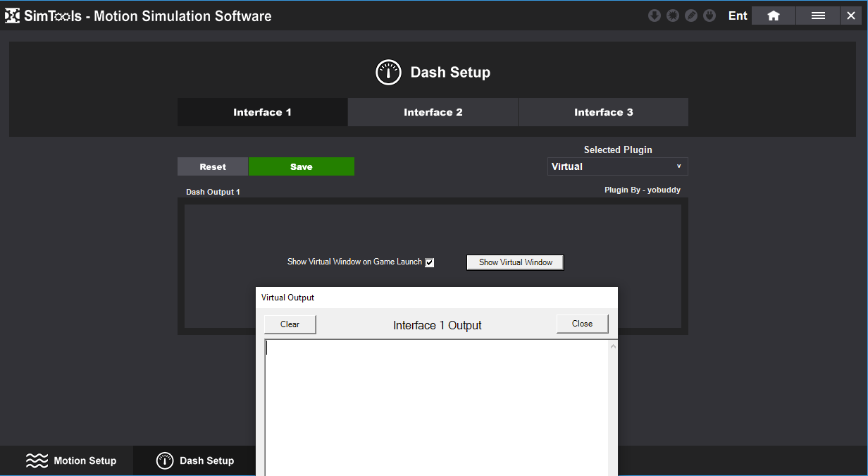The image size is (868, 476).
Task: Click the Dash Output 1 label
Action: 213,192
